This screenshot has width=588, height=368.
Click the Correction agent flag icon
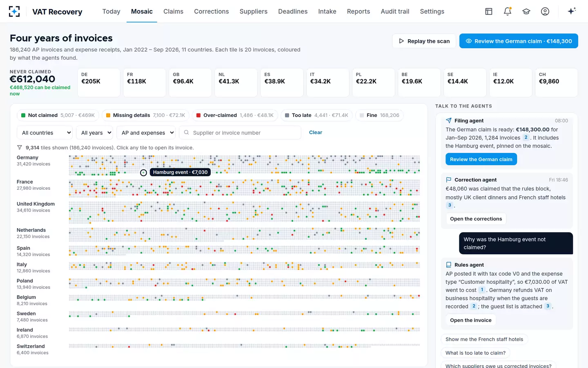[449, 180]
